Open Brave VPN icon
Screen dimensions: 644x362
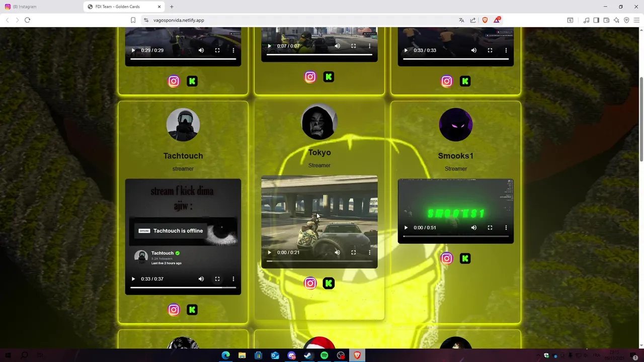[x=626, y=20]
